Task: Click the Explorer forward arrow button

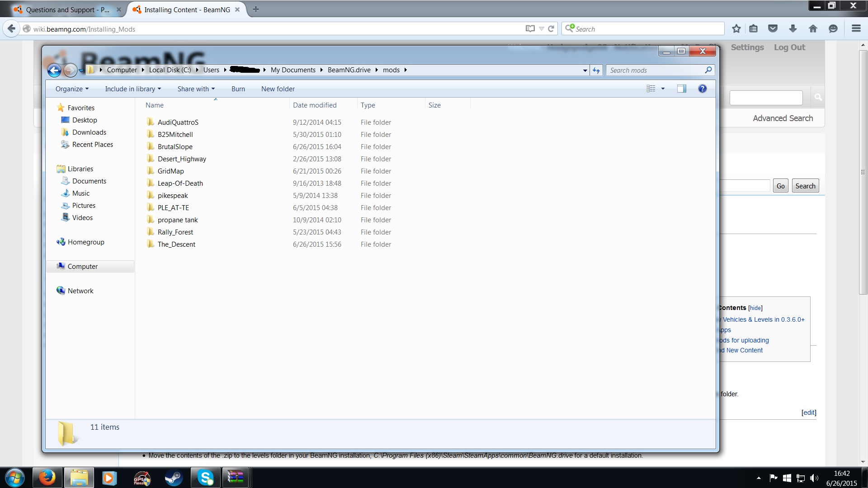Action: tap(70, 70)
